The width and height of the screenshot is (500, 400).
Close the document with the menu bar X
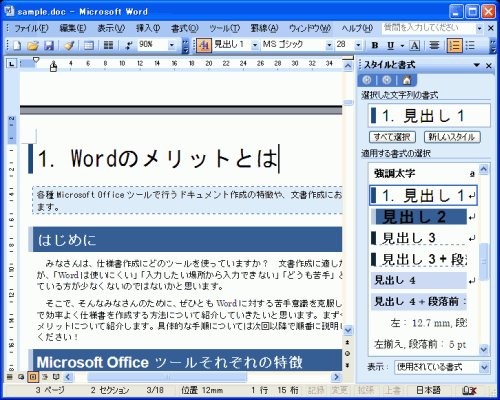coord(491,28)
